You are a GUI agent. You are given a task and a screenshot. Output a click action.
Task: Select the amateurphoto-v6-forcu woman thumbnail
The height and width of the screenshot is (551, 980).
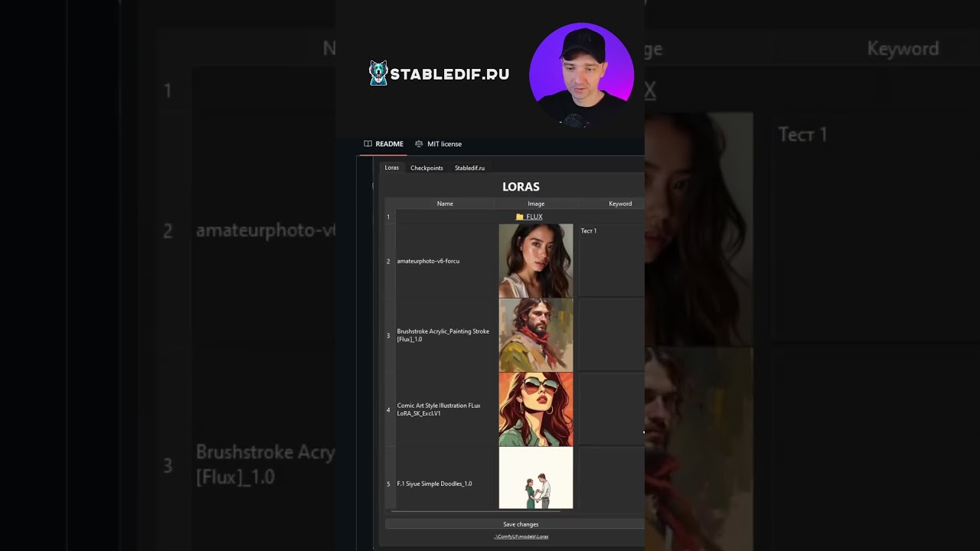point(536,261)
